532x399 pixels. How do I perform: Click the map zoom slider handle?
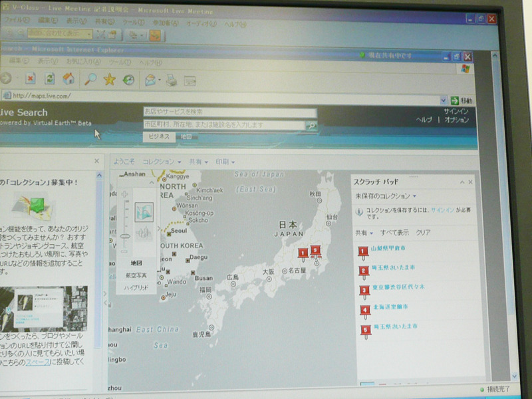pyautogui.click(x=125, y=236)
